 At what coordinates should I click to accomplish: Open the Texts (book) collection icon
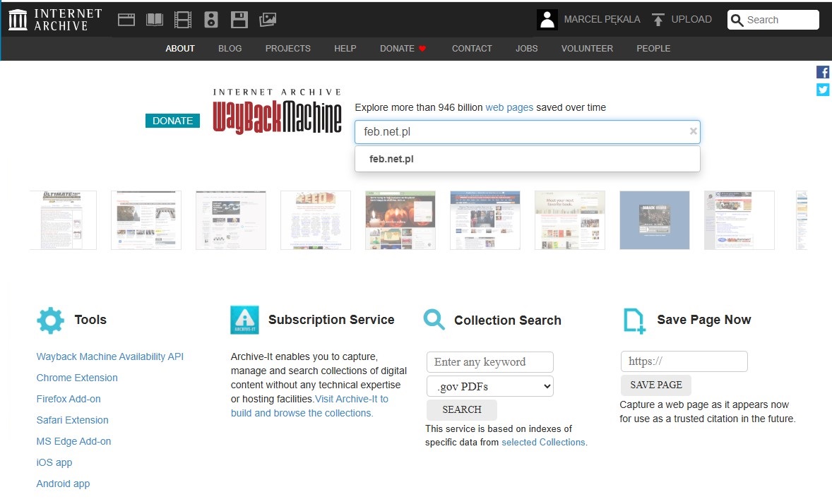pyautogui.click(x=155, y=20)
